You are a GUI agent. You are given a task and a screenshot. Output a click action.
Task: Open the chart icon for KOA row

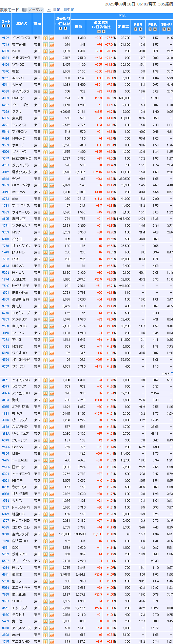click(x=52, y=51)
